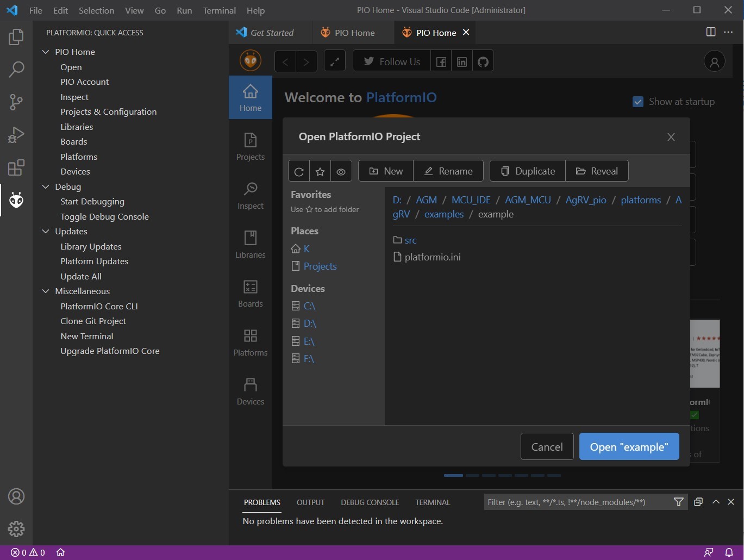Screen dimensions: 744x560
Task: Switch to the DEBUG CONSOLE tab
Action: (370, 502)
